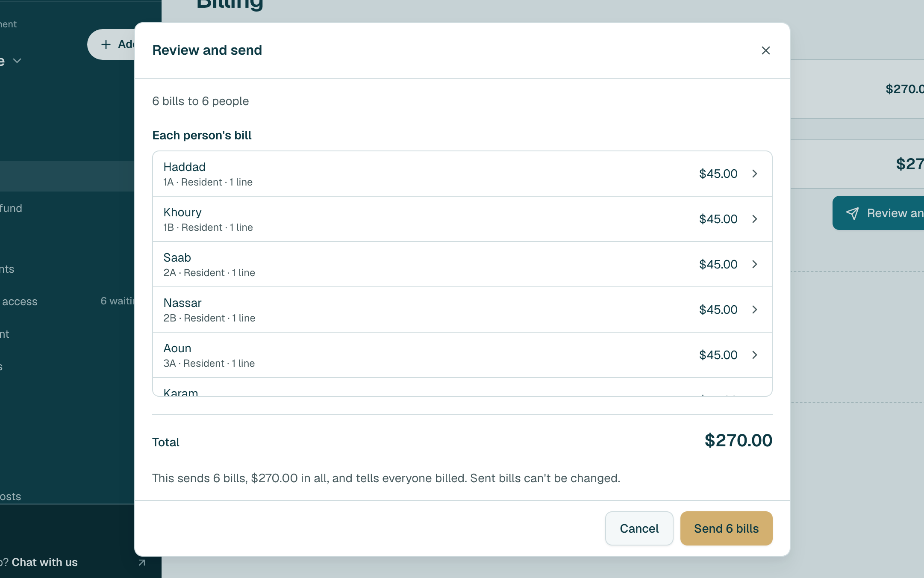This screenshot has height=578, width=924.
Task: Open the osts sidebar item
Action: click(x=10, y=496)
